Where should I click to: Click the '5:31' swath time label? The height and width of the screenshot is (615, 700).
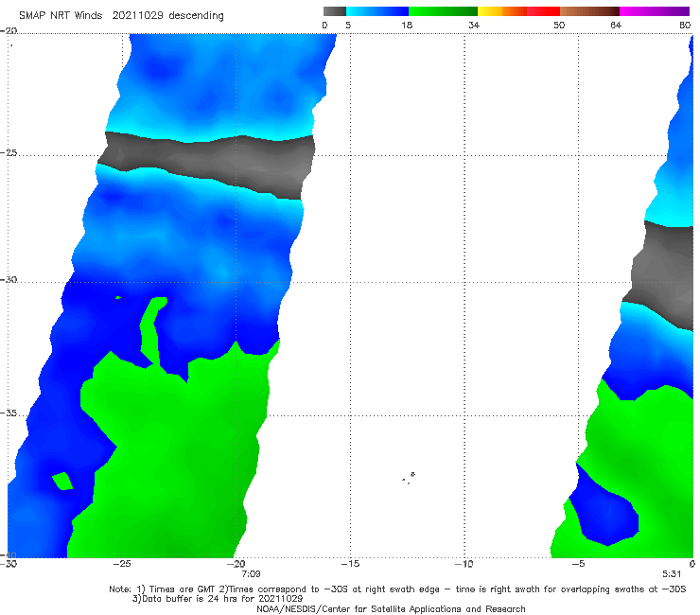tap(672, 574)
